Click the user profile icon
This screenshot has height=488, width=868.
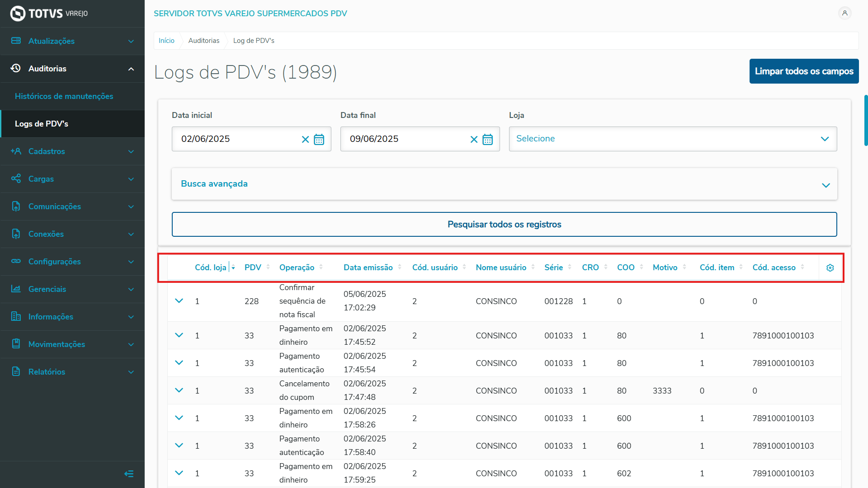(844, 13)
